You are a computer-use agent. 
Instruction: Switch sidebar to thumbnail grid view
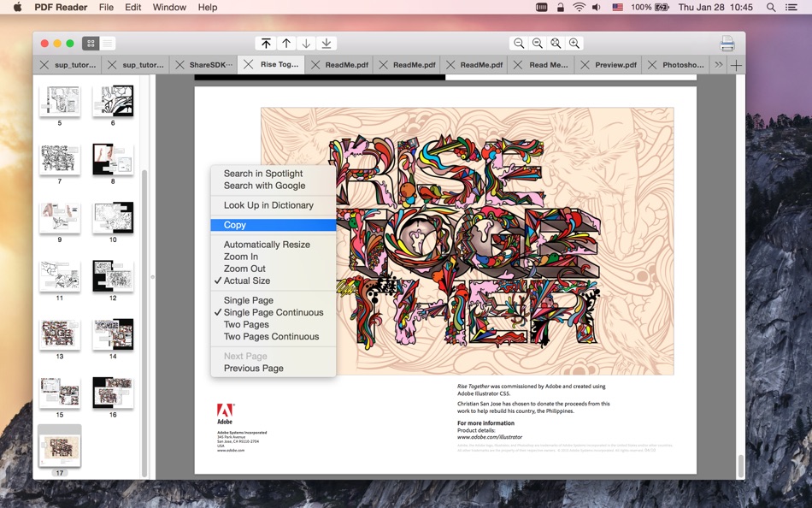90,44
